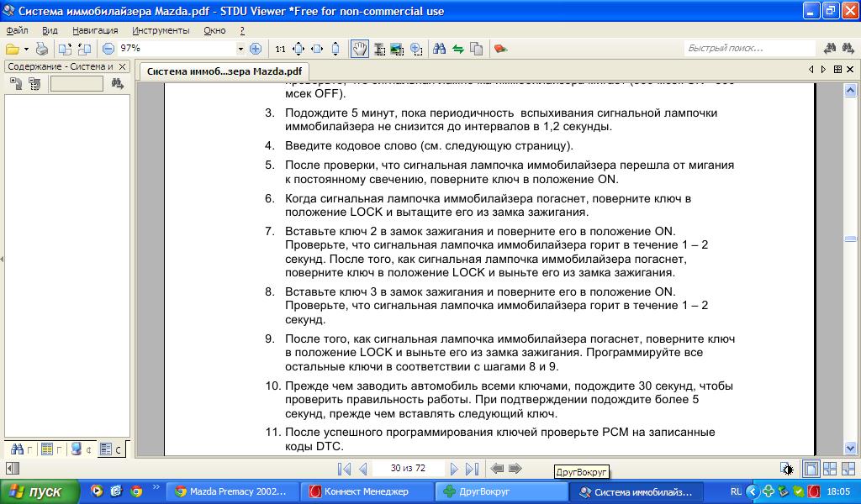
Task: Go to the last page
Action: [473, 469]
